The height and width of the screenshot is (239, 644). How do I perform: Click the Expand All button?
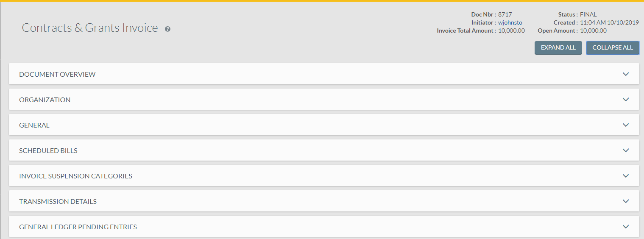coord(558,48)
